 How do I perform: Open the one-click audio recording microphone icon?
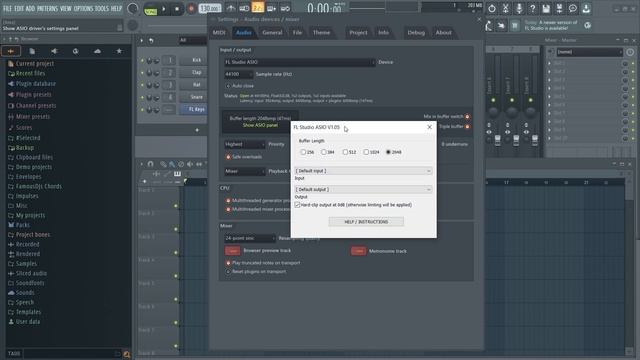(519, 8)
